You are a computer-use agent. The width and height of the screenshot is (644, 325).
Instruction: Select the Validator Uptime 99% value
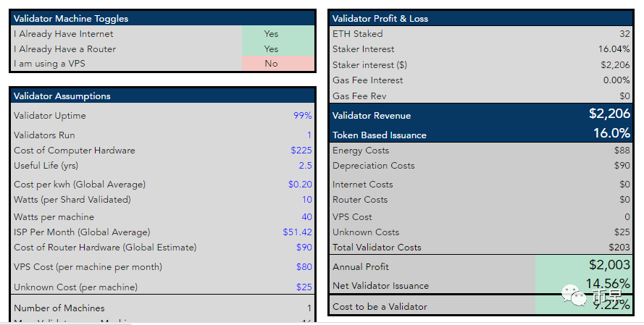(x=302, y=116)
